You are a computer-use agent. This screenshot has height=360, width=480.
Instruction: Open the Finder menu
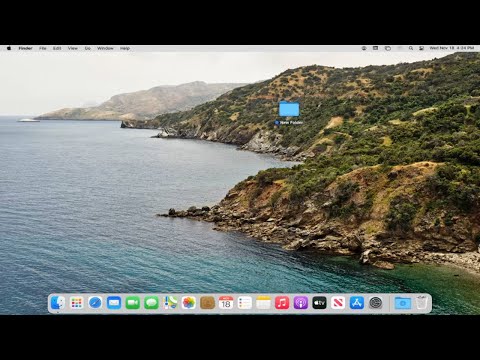(x=25, y=48)
